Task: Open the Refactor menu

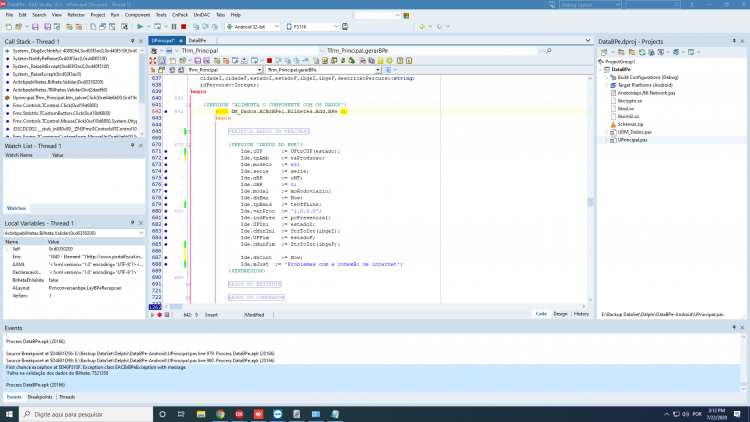Action: click(x=76, y=15)
